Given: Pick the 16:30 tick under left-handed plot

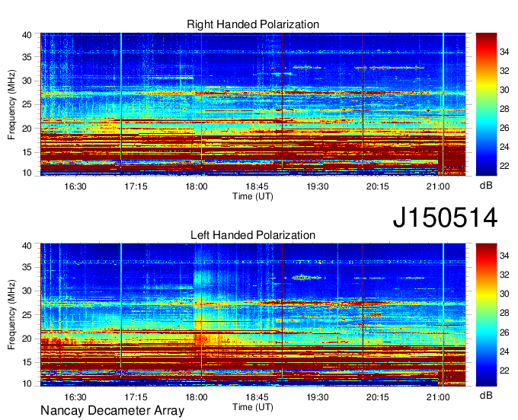Looking at the screenshot, I should click(75, 397).
